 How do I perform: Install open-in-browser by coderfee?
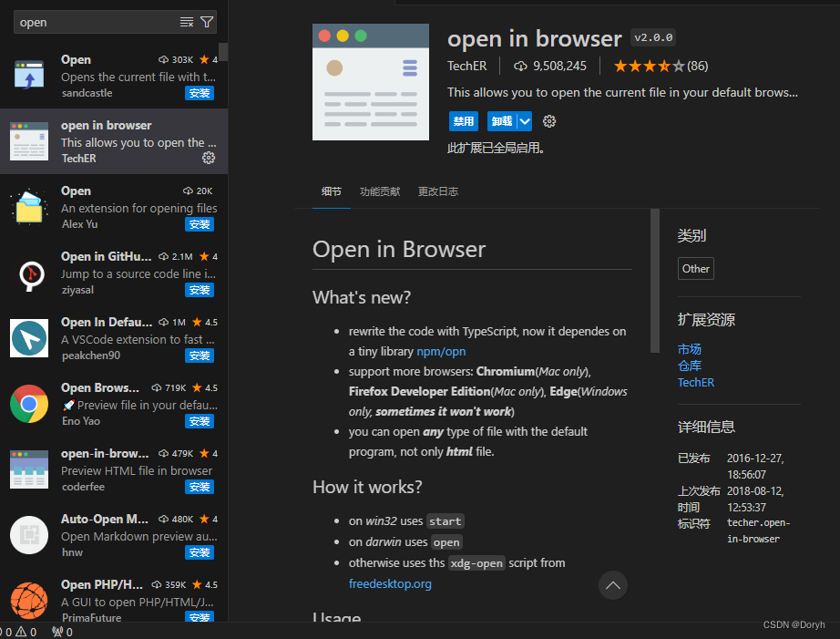coord(200,487)
